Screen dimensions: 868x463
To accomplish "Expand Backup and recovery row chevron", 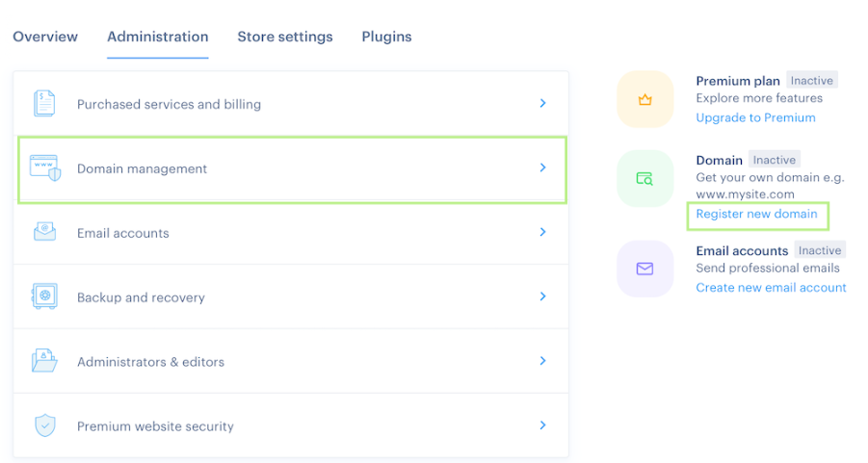I will (x=543, y=296).
